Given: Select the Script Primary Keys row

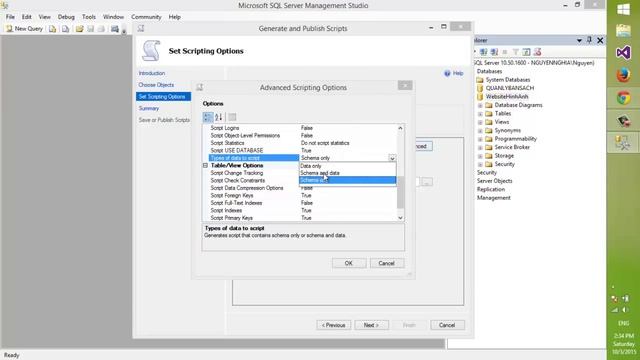Looking at the screenshot, I should [302, 218].
